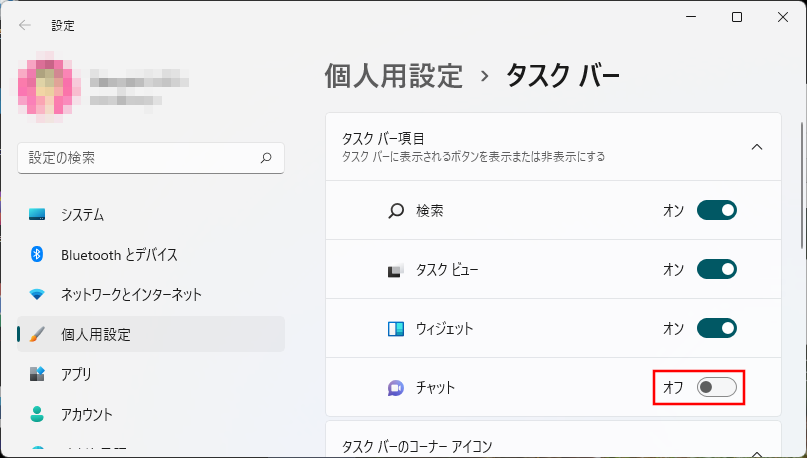
Task: Click the アプリ icon in the sidebar
Action: tap(37, 375)
